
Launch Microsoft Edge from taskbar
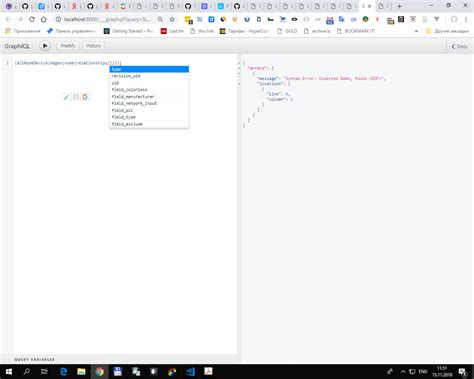click(63, 371)
